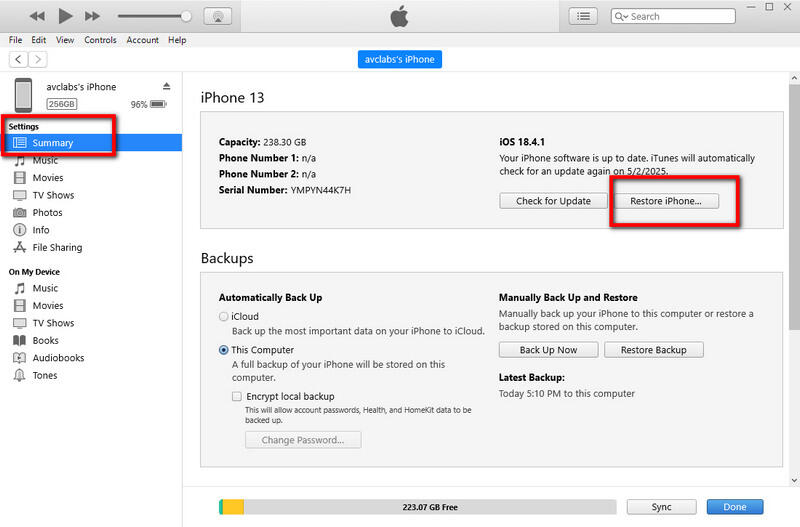
Task: Open the Edit menu
Action: (x=38, y=40)
